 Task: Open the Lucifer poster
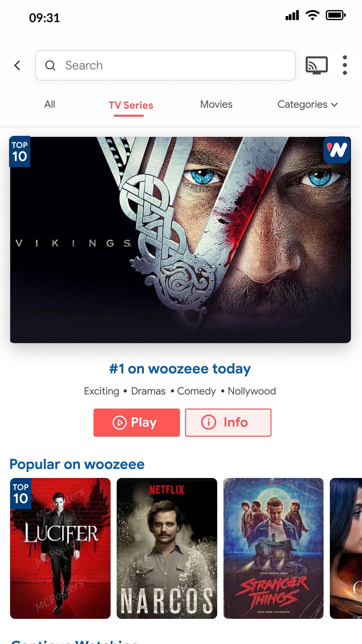pyautogui.click(x=60, y=548)
